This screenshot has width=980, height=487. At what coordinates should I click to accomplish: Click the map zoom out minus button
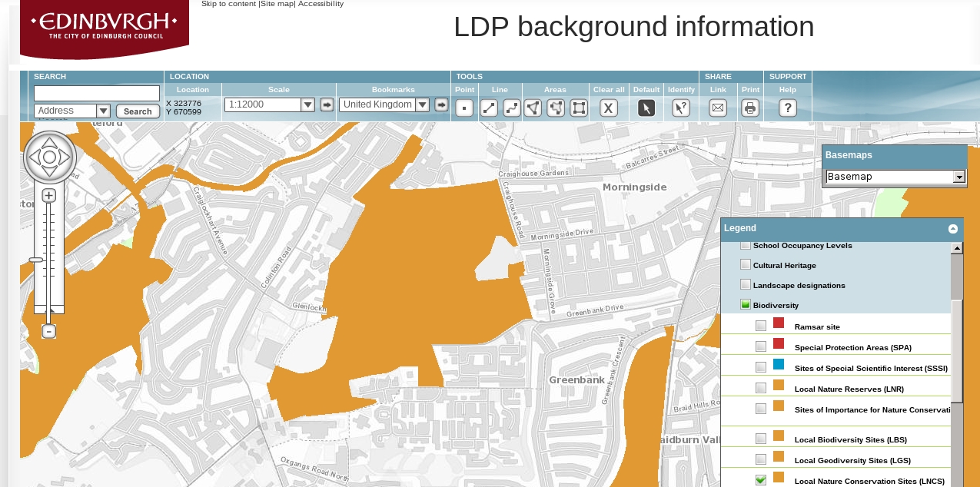(48, 332)
